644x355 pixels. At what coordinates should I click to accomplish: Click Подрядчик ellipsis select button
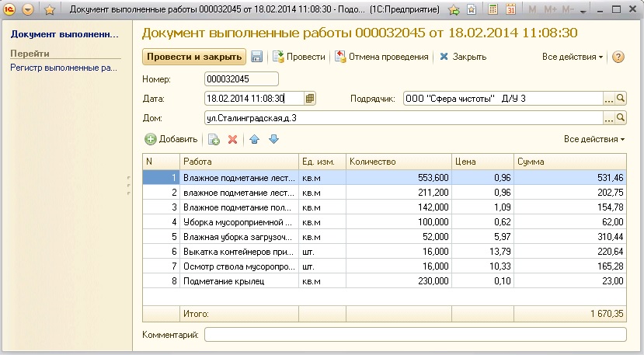tap(609, 98)
